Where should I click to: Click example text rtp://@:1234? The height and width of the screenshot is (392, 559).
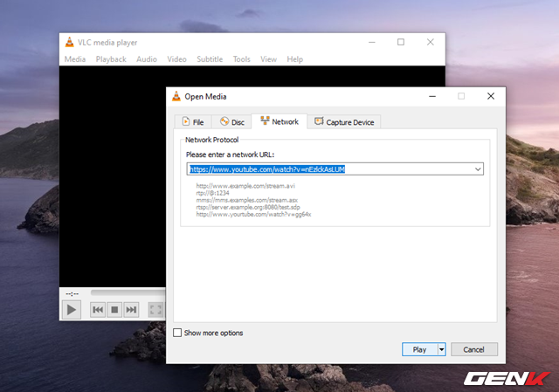[212, 193]
